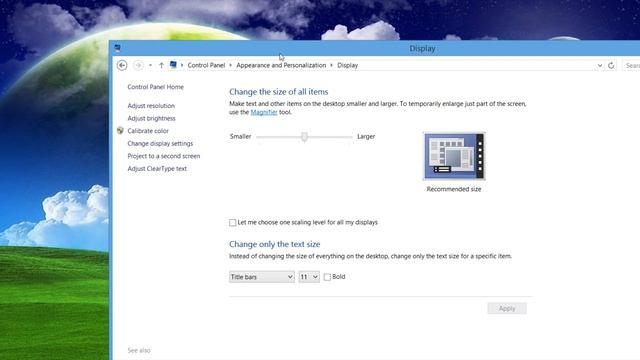Screen dimensions: 640x360
Task: Open the Adjust brightness link
Action: [x=151, y=118]
